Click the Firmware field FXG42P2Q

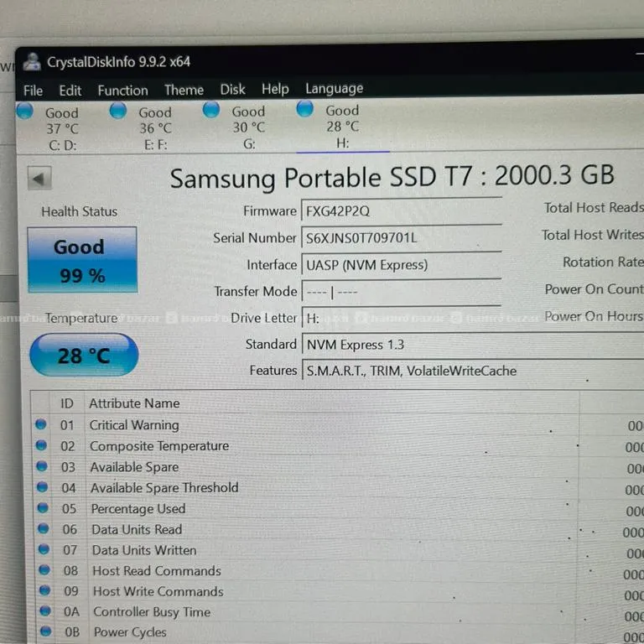(402, 211)
